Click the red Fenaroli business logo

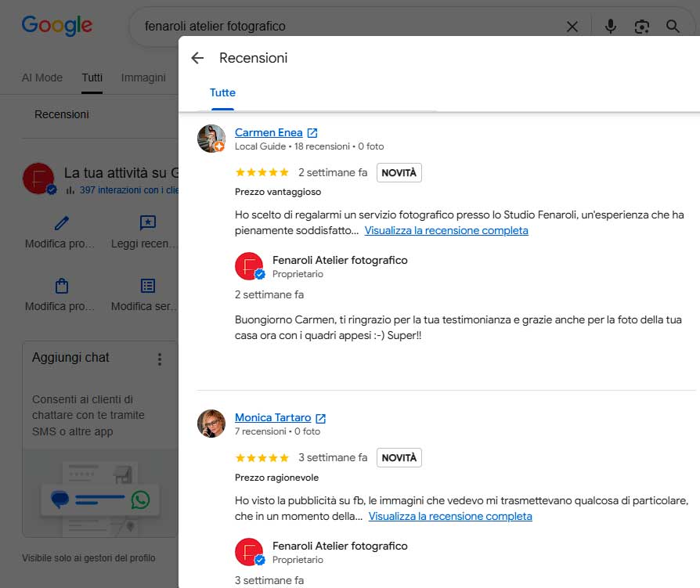39,179
